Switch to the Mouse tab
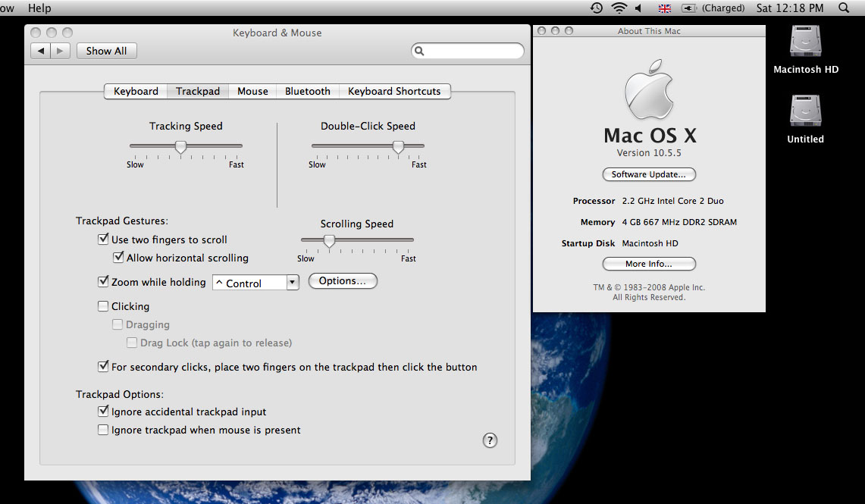Image resolution: width=865 pixels, height=504 pixels. point(252,91)
